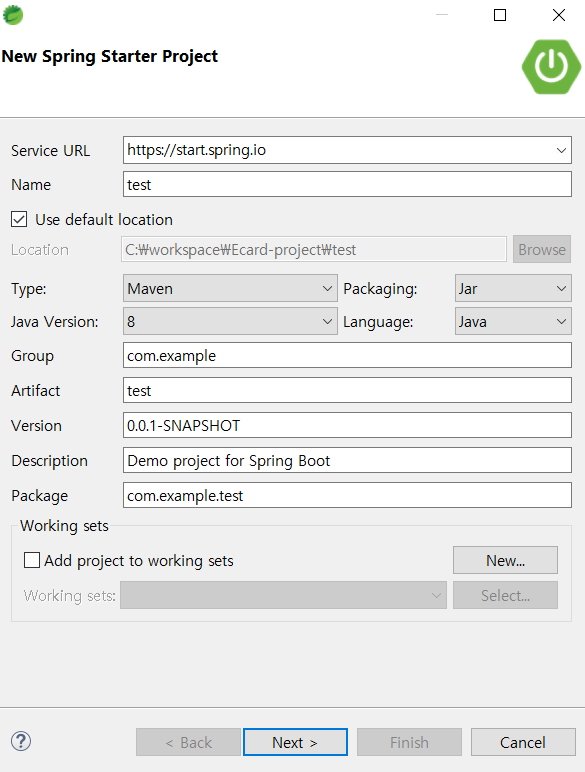This screenshot has height=772, width=585.
Task: Click the green Spring Boot power logo
Action: pyautogui.click(x=552, y=66)
